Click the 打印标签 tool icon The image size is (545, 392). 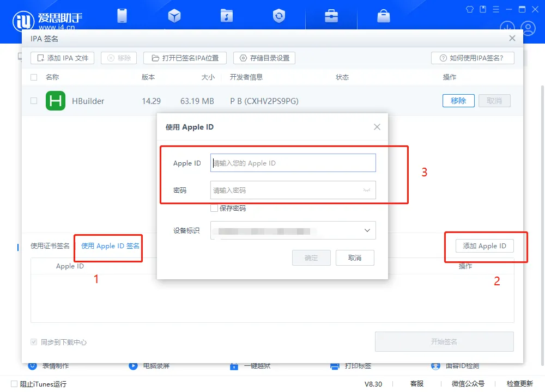point(335,366)
